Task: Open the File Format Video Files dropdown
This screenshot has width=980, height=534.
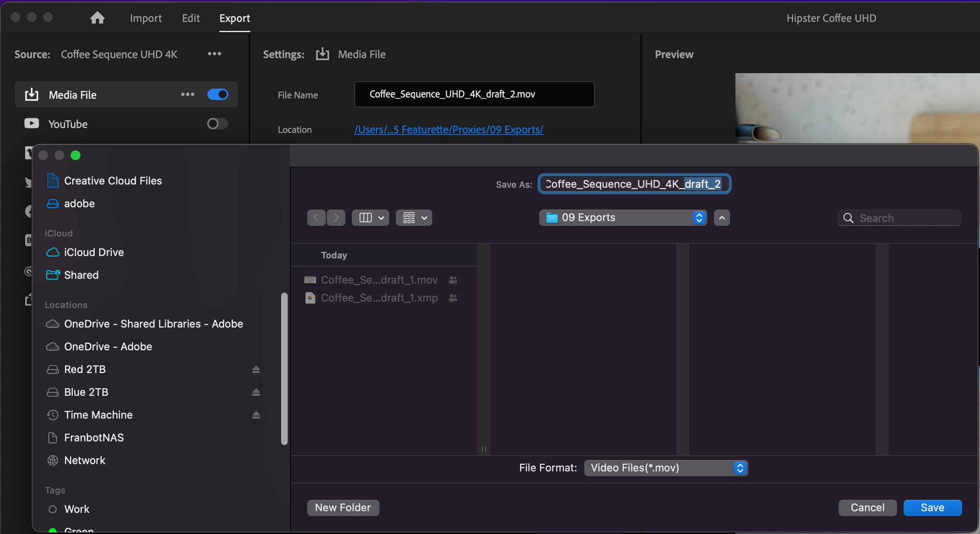Action: pyautogui.click(x=666, y=468)
